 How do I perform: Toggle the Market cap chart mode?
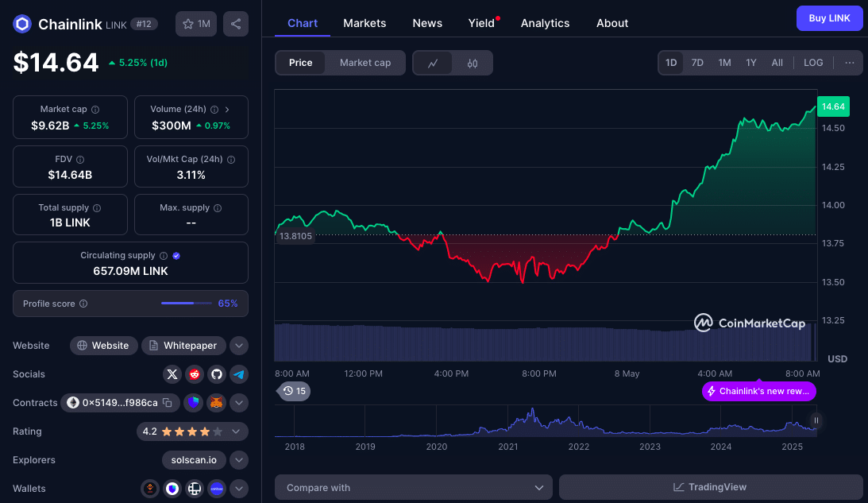click(365, 63)
